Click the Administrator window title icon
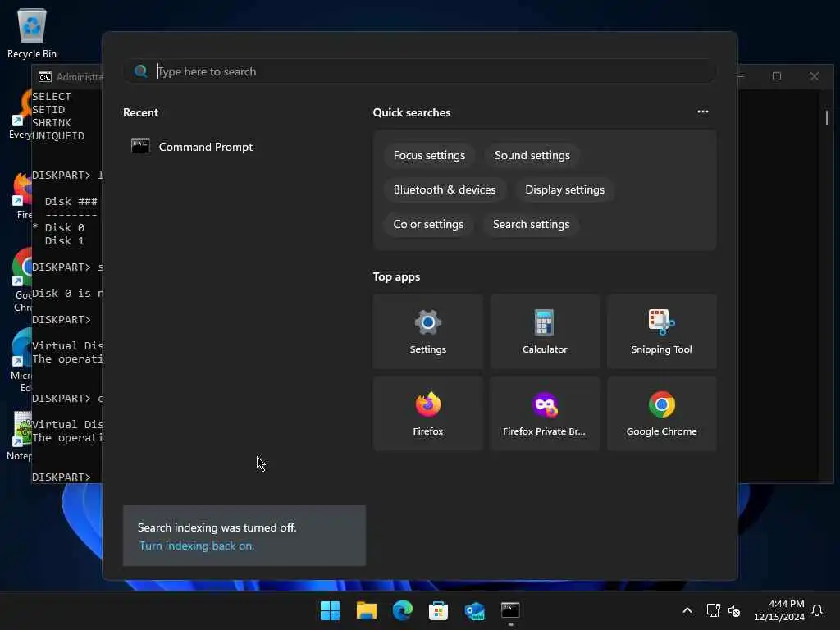 [x=45, y=77]
